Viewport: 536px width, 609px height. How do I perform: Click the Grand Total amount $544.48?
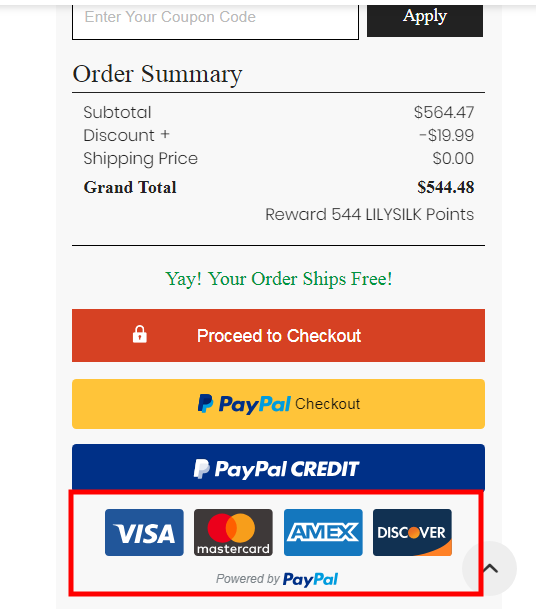446,187
